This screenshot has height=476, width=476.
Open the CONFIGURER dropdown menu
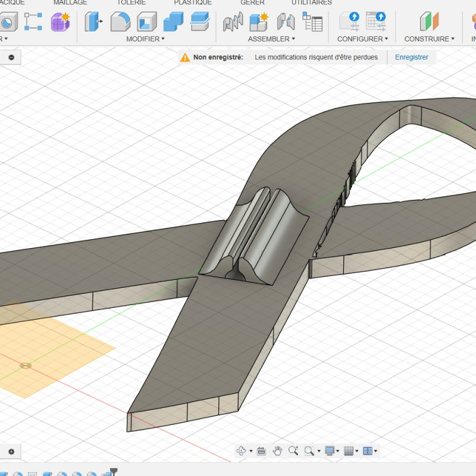tap(362, 39)
